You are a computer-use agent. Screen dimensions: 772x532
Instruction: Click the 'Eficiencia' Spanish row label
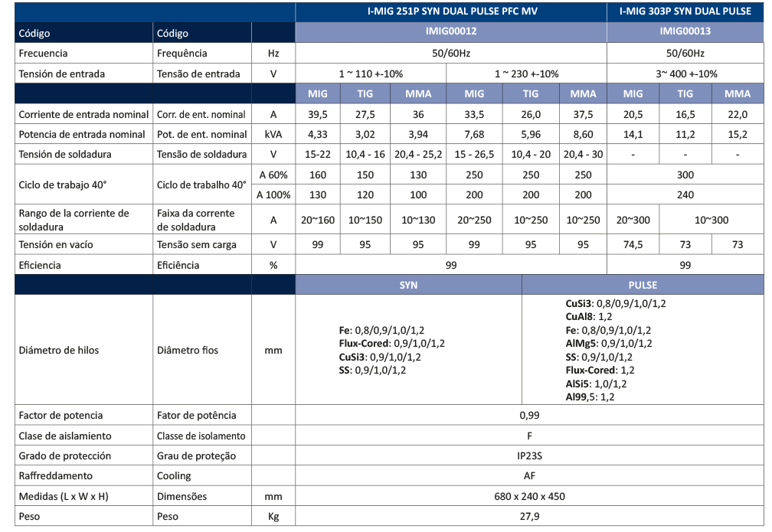click(40, 266)
